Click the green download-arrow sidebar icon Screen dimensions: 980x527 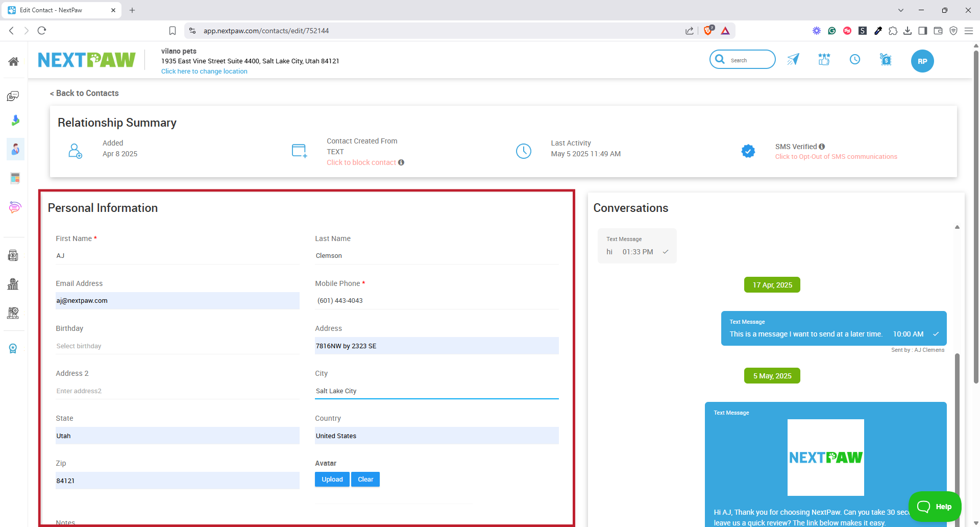click(15, 121)
